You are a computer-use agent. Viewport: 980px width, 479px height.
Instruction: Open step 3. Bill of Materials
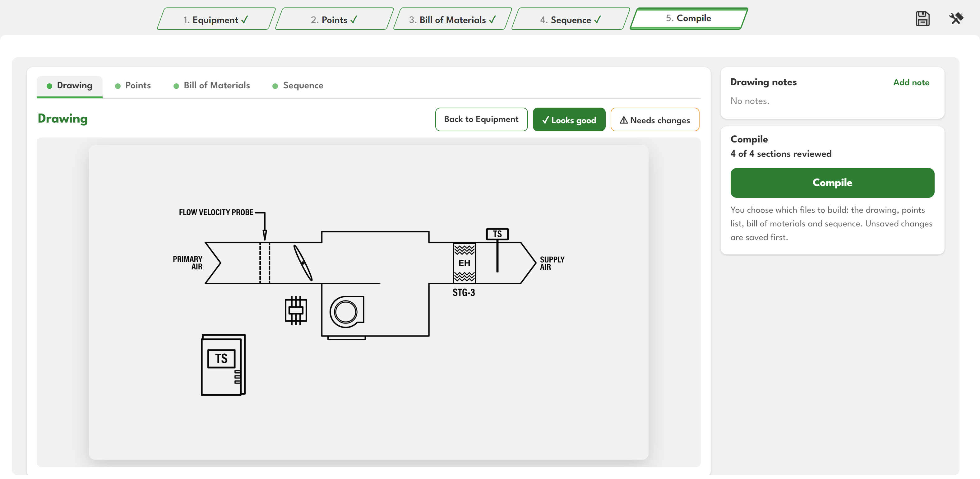coord(452,19)
